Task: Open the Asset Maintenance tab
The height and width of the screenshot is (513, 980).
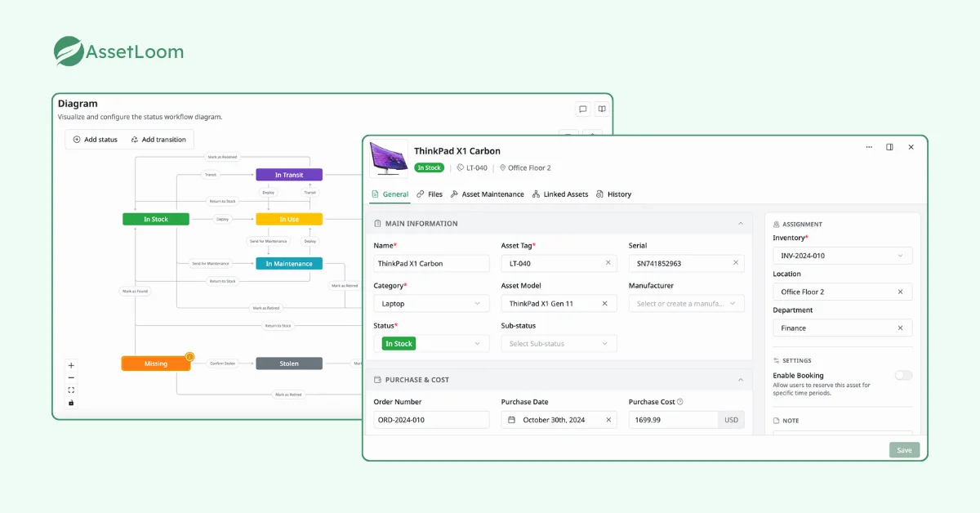Action: 488,194
